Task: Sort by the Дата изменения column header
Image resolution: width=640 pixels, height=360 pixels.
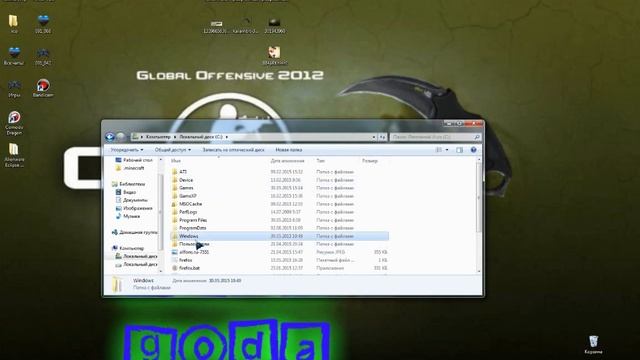Action: 287,161
